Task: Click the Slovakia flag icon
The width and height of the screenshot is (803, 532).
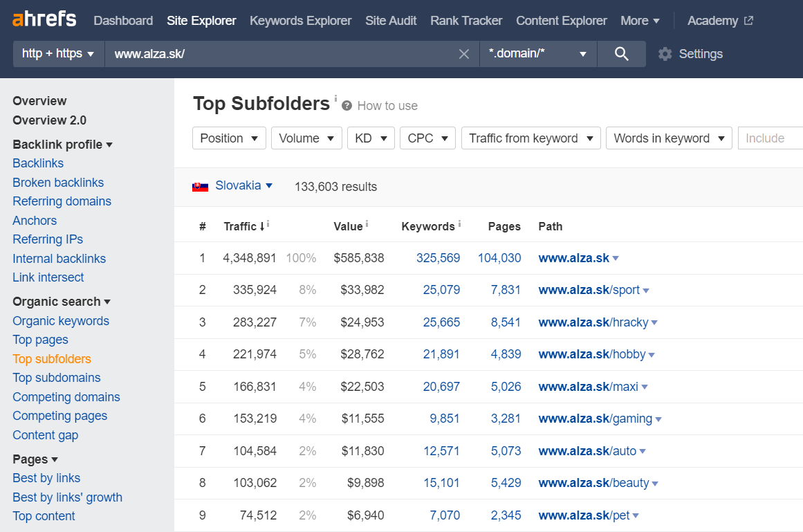Action: pos(201,186)
